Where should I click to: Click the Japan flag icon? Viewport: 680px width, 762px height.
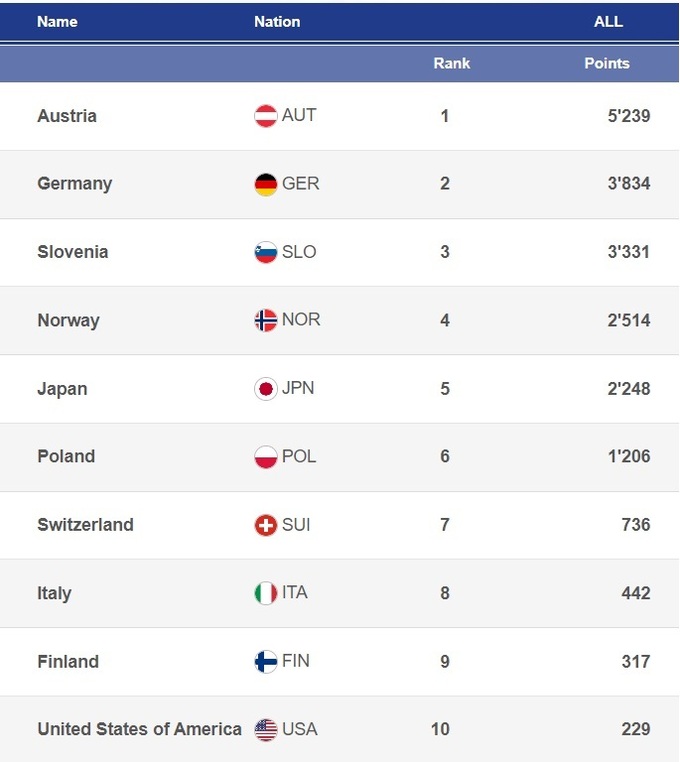point(265,389)
